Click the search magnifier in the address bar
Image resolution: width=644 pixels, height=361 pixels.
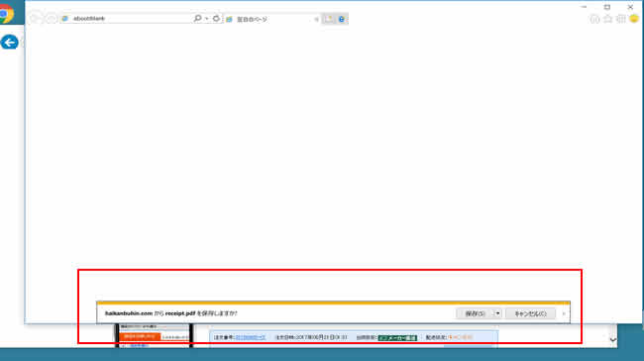(197, 19)
